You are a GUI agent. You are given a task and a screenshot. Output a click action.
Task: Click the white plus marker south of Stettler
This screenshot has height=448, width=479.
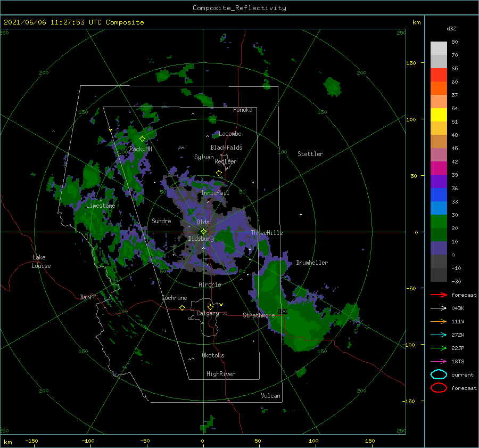(301, 214)
